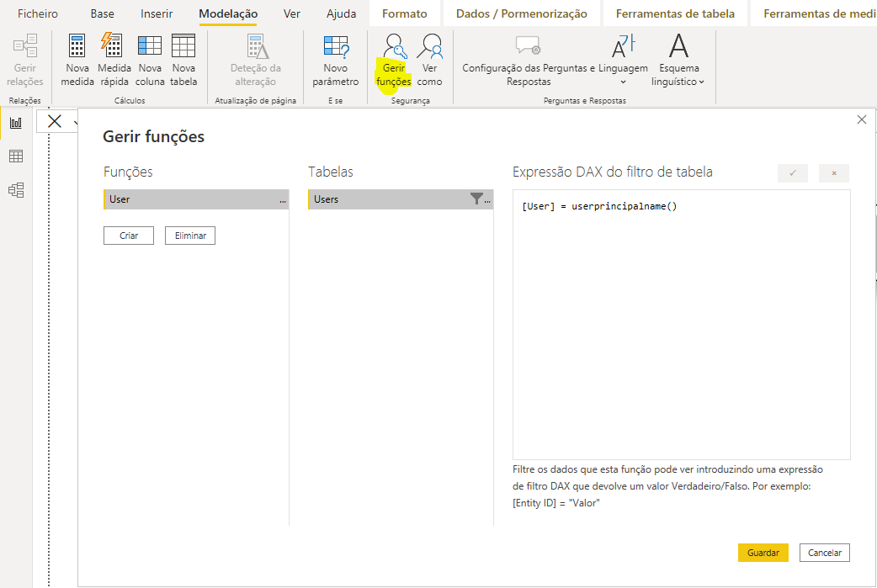The width and height of the screenshot is (877, 588).
Task: Click inside the DAX expression editor
Action: click(x=681, y=325)
